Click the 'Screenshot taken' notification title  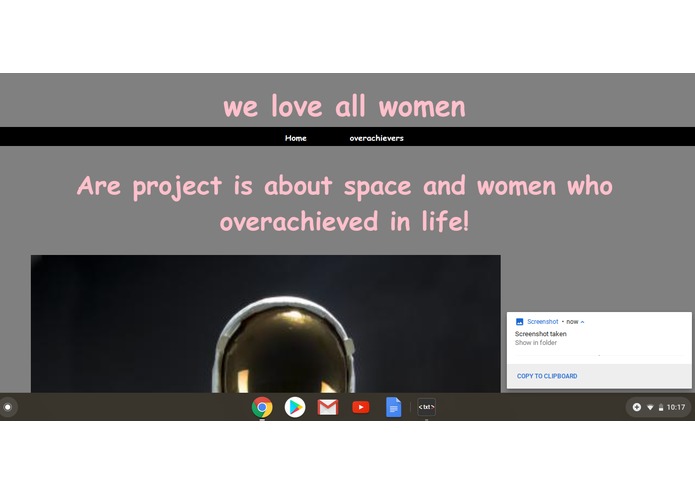click(x=540, y=334)
